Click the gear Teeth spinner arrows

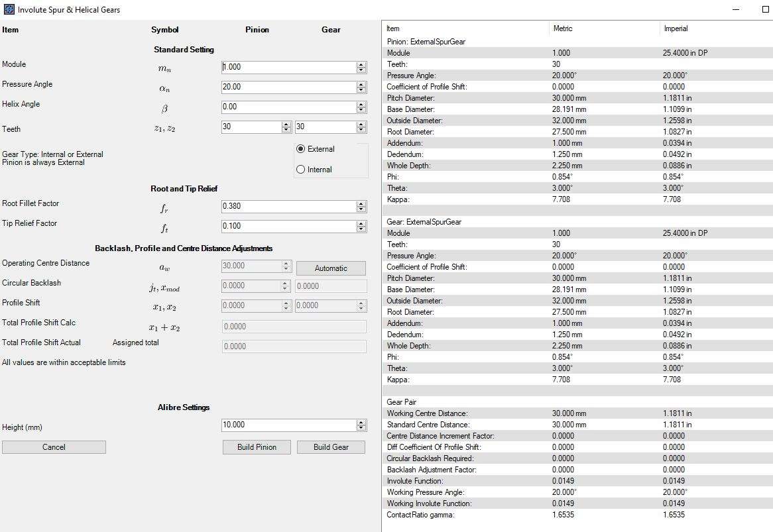pos(361,127)
